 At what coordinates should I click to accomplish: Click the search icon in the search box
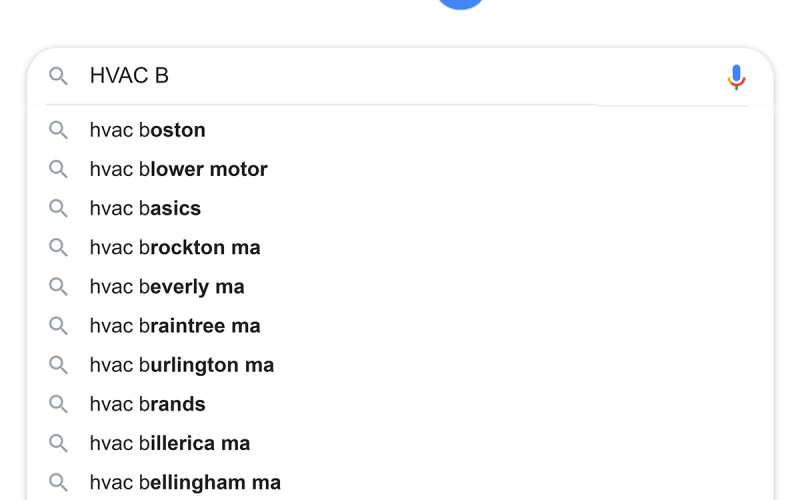coord(59,76)
